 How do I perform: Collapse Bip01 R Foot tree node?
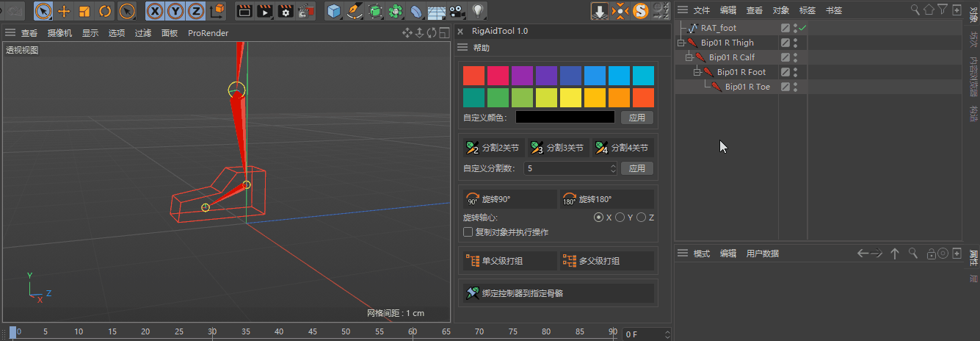coord(697,72)
